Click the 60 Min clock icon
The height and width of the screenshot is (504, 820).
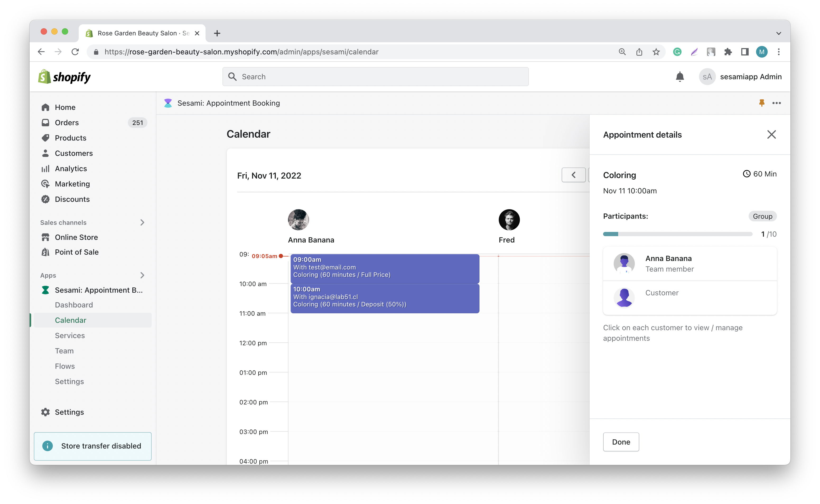746,174
